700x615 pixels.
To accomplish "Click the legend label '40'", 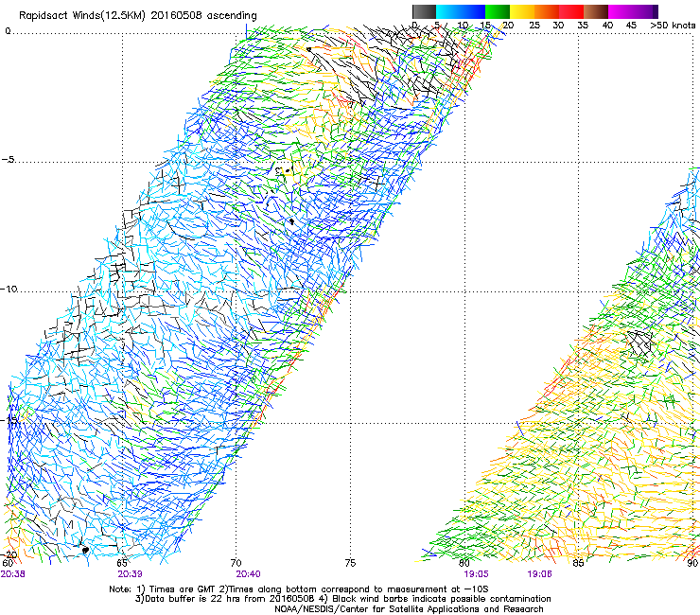I will tap(607, 26).
